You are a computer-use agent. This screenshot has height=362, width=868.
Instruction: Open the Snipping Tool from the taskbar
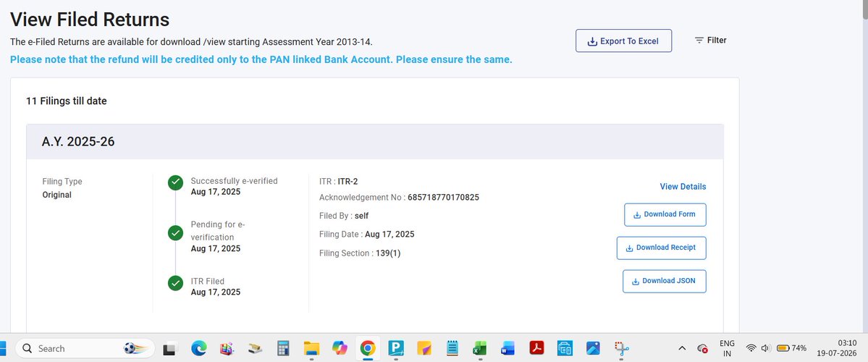pos(622,349)
